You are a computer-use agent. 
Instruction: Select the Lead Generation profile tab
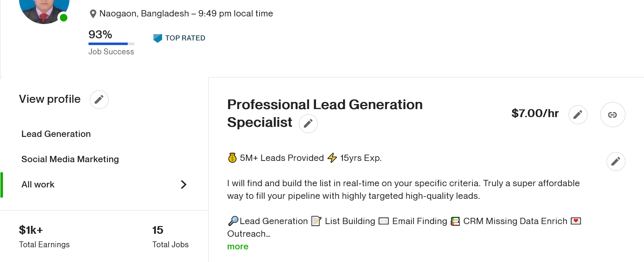tap(56, 134)
